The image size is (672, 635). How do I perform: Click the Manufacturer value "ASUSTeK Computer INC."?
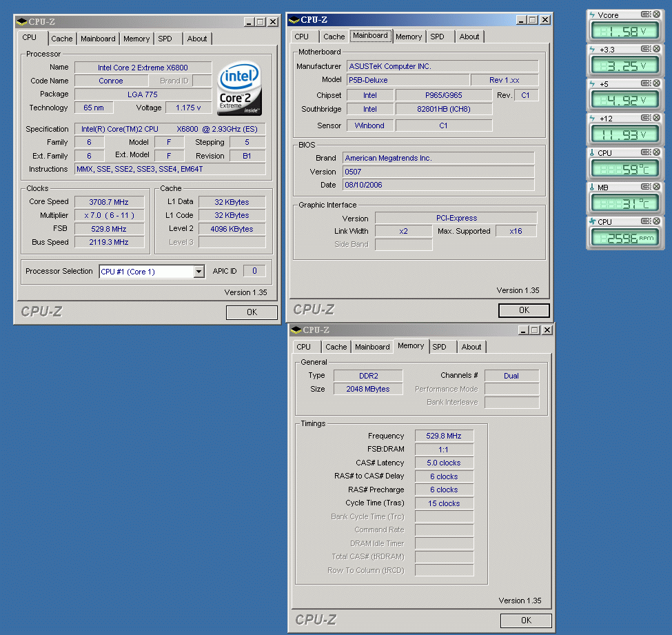pyautogui.click(x=442, y=66)
